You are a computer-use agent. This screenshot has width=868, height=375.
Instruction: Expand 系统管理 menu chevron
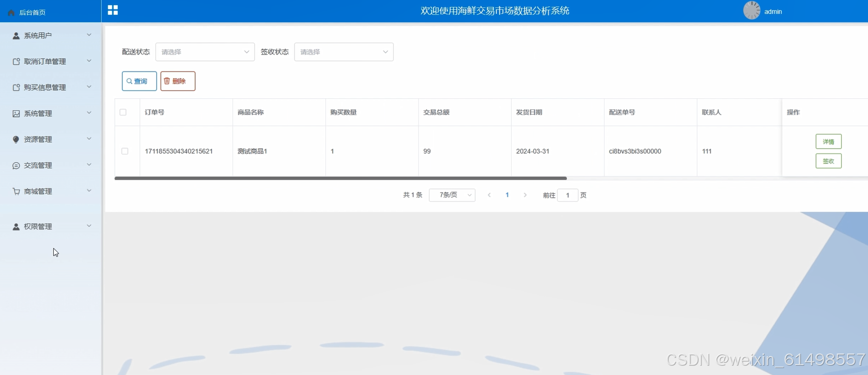click(x=89, y=113)
